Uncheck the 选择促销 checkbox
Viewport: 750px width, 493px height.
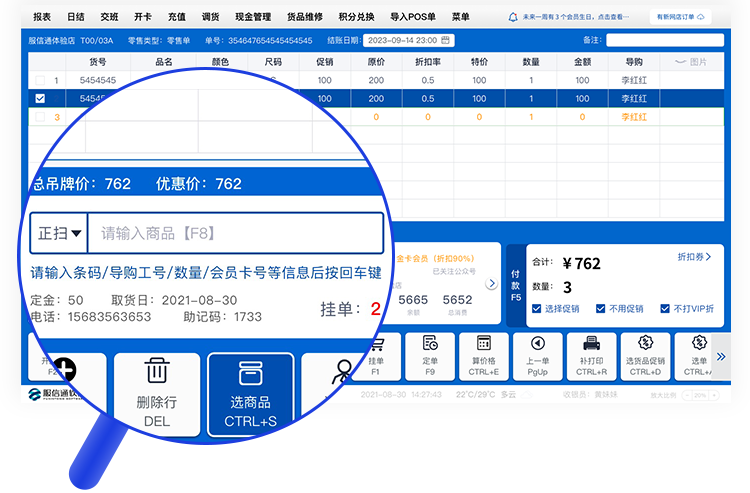(537, 309)
